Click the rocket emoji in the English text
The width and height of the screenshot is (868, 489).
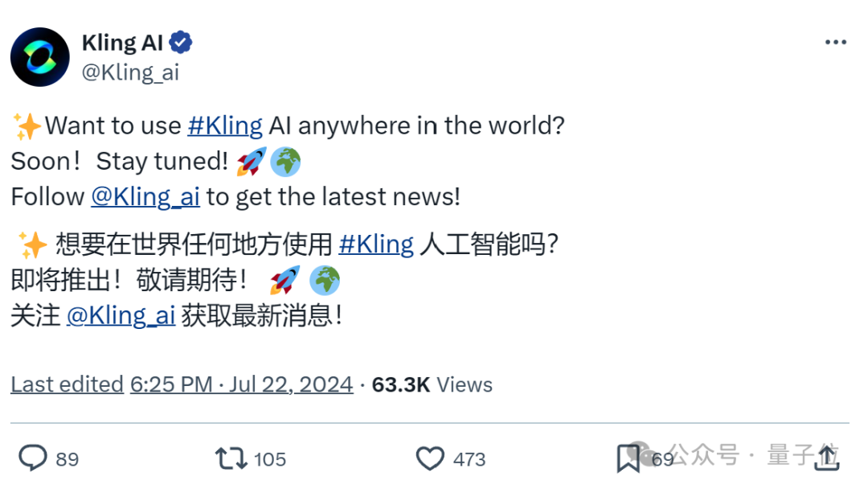pyautogui.click(x=251, y=161)
